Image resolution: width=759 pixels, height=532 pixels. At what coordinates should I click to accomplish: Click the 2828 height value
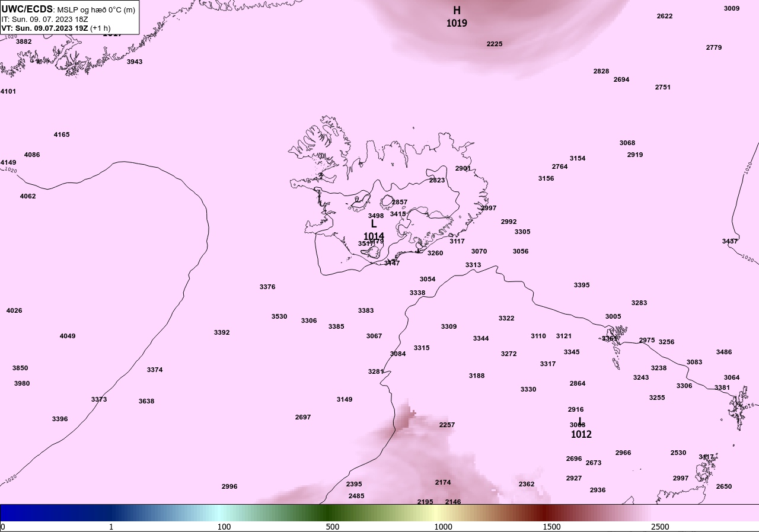click(x=601, y=71)
